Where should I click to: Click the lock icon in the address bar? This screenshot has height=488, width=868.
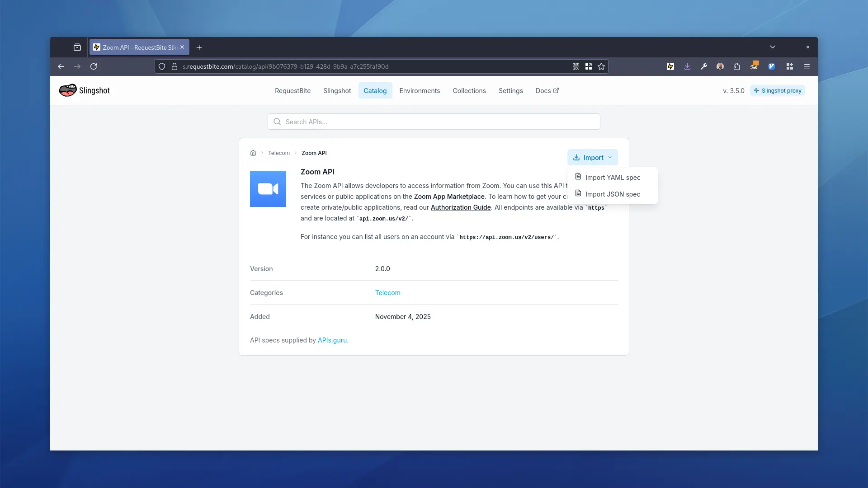(175, 66)
